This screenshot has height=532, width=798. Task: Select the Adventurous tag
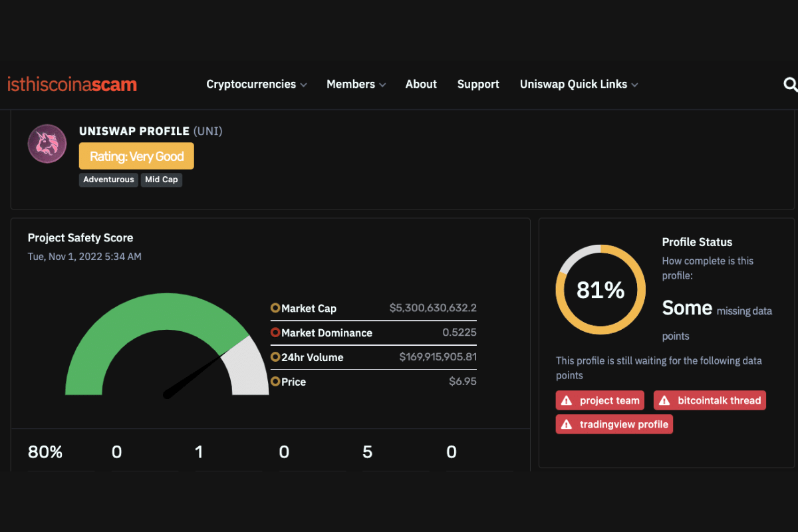[108, 180]
